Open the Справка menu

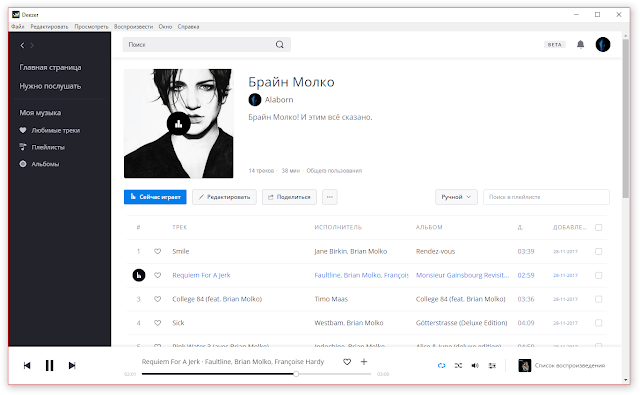click(188, 27)
